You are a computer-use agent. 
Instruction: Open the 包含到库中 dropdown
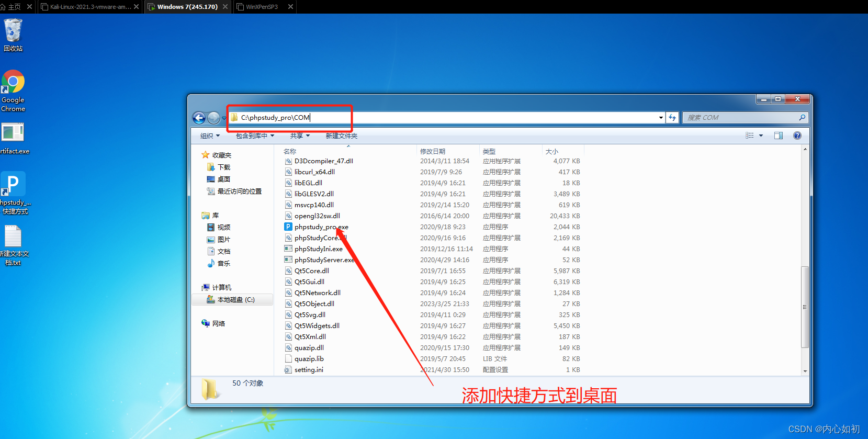pyautogui.click(x=255, y=136)
